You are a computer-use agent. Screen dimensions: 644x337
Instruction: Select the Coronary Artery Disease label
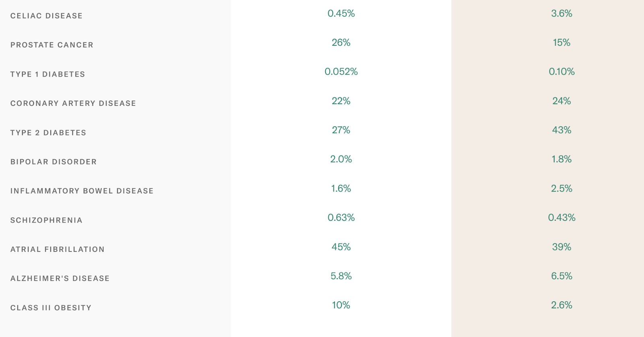pyautogui.click(x=73, y=103)
